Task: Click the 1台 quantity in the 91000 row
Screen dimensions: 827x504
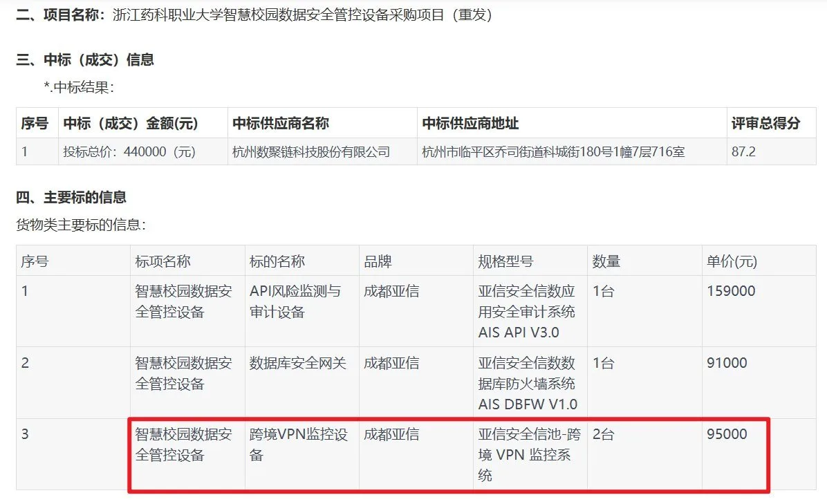Action: [x=604, y=363]
